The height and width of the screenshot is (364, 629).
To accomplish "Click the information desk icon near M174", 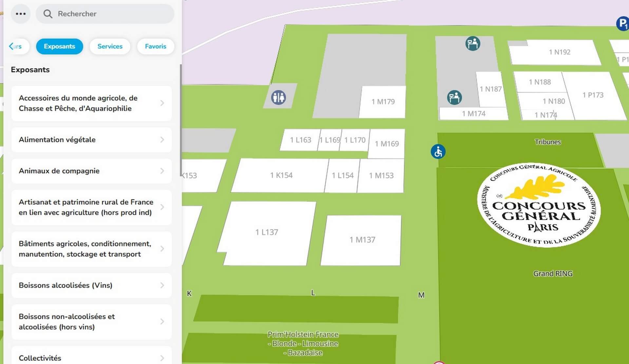I will coord(454,98).
